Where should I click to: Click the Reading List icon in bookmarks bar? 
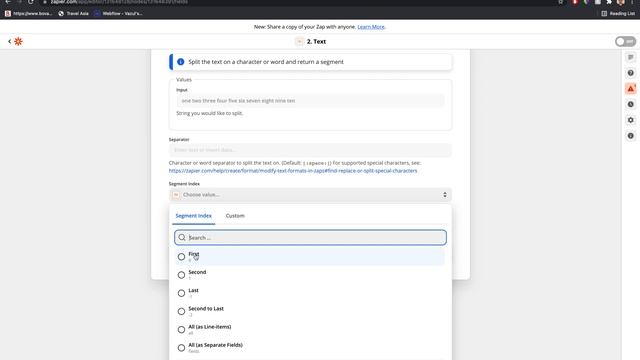604,13
